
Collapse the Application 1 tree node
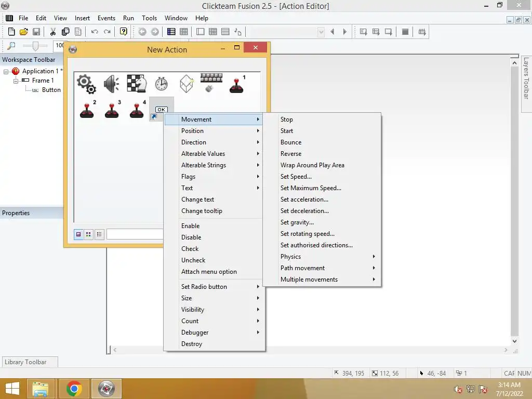click(6, 72)
